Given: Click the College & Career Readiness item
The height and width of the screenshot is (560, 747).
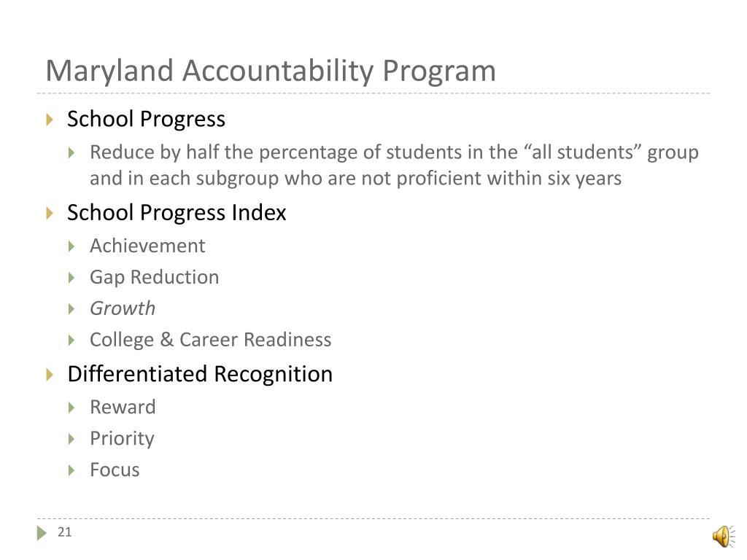Looking at the screenshot, I should 211,340.
